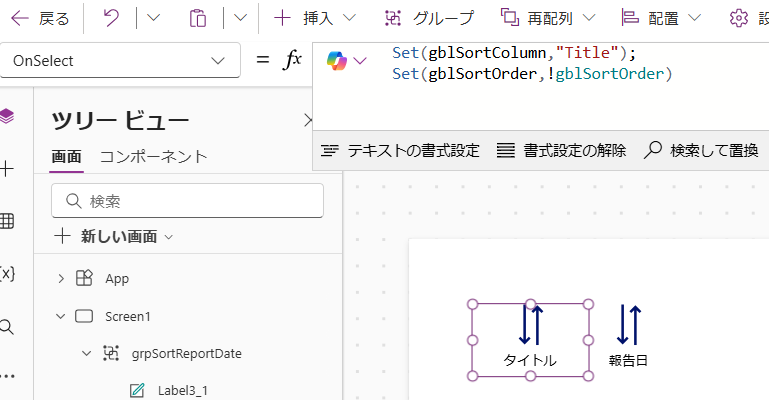Click テキストの書式設定 format text button

[400, 150]
